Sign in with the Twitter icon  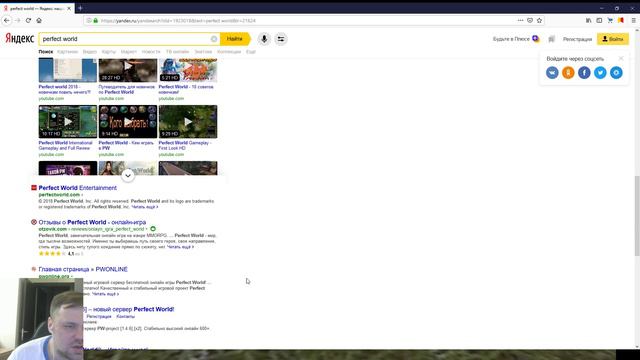click(600, 73)
